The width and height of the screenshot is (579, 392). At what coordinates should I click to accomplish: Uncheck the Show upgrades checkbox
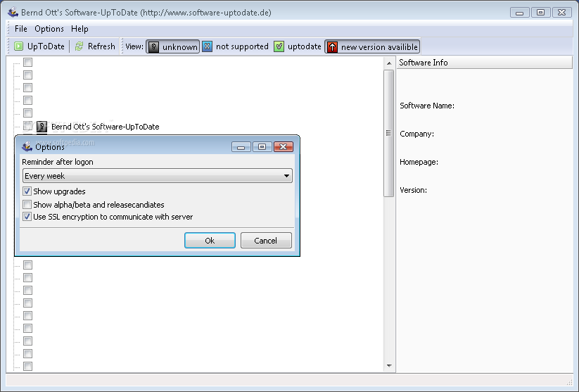27,191
